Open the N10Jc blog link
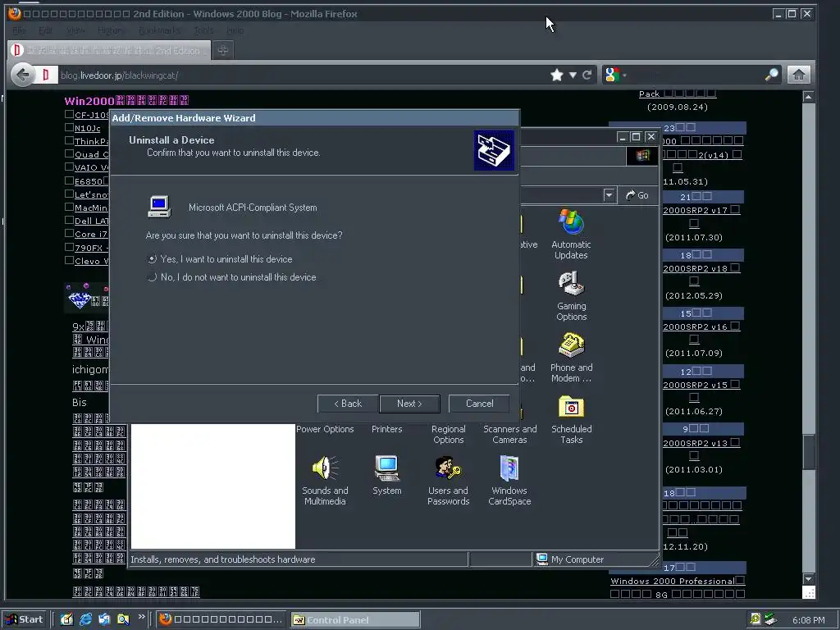Viewport: 840px width, 630px height. point(87,128)
